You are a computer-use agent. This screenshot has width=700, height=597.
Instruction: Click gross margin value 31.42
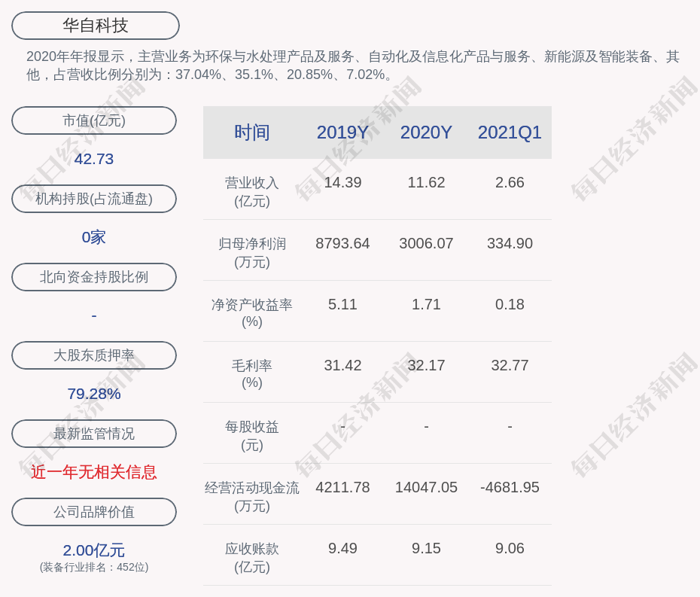tap(342, 365)
